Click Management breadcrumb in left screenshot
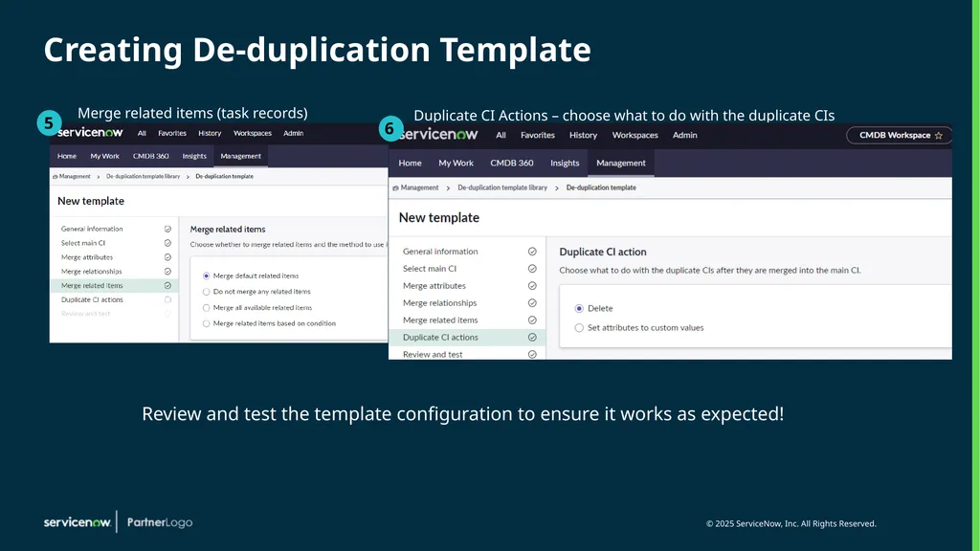The height and width of the screenshot is (551, 980). pos(75,177)
